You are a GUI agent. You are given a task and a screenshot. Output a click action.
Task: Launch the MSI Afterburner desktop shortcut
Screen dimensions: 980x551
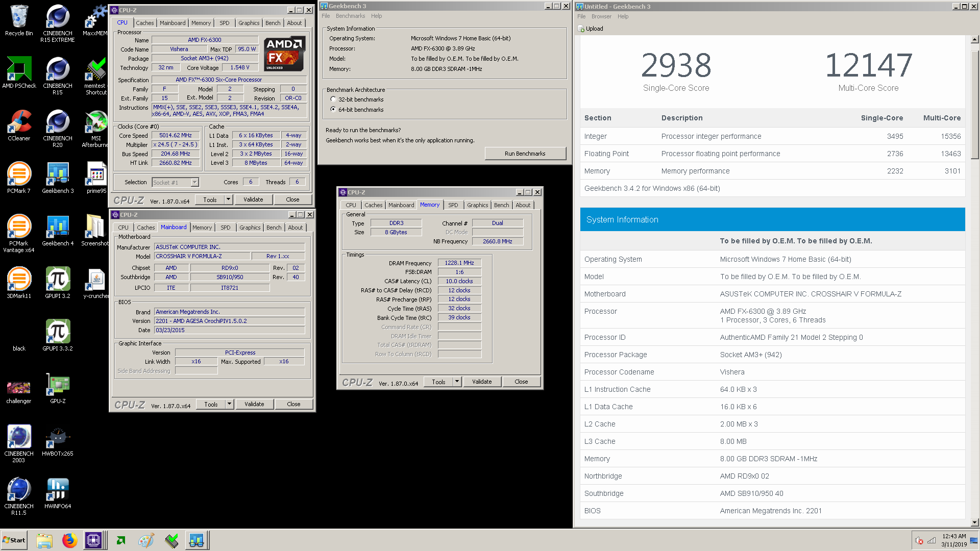[x=96, y=128]
